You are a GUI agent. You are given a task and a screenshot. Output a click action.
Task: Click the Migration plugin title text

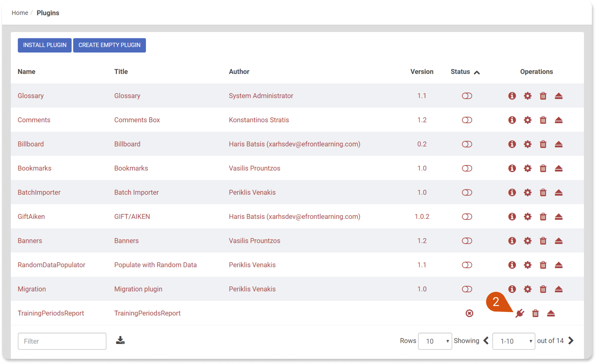pos(138,289)
